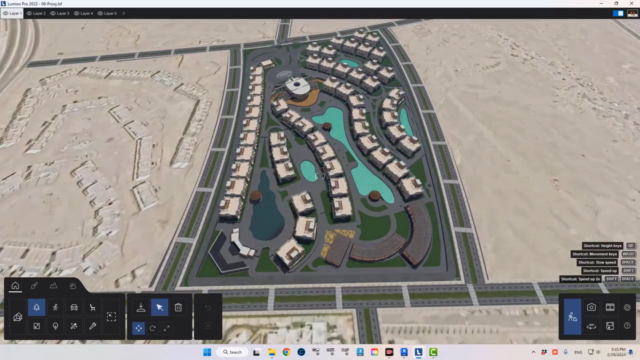Image resolution: width=640 pixels, height=360 pixels.
Task: Toggle Layer 5 visibility eye
Action: [x=100, y=13]
